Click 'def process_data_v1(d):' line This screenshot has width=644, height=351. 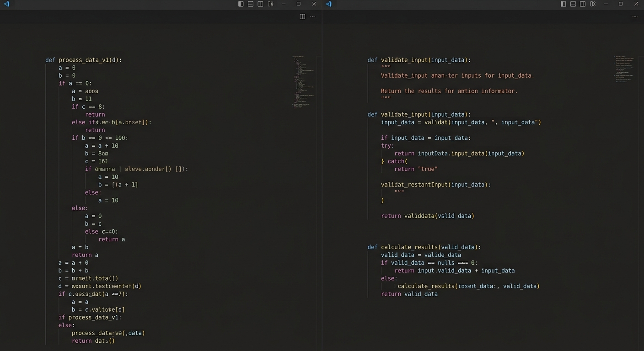pos(84,60)
